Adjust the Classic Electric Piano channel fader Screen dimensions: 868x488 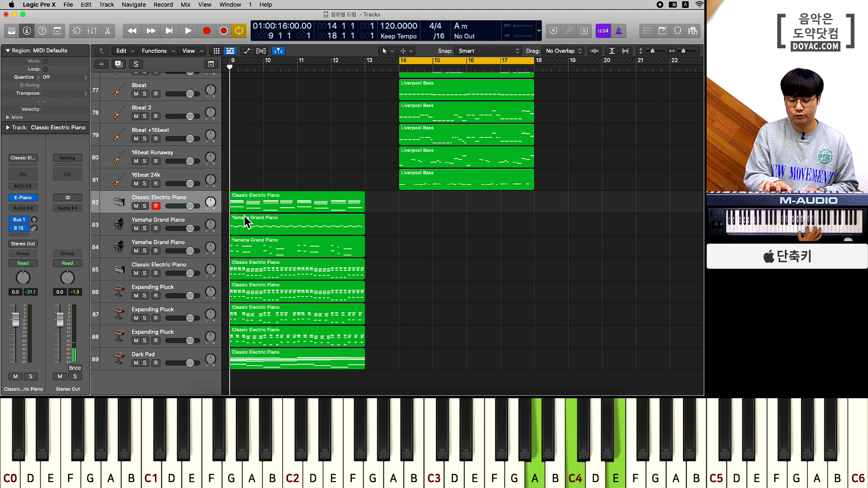point(15,319)
